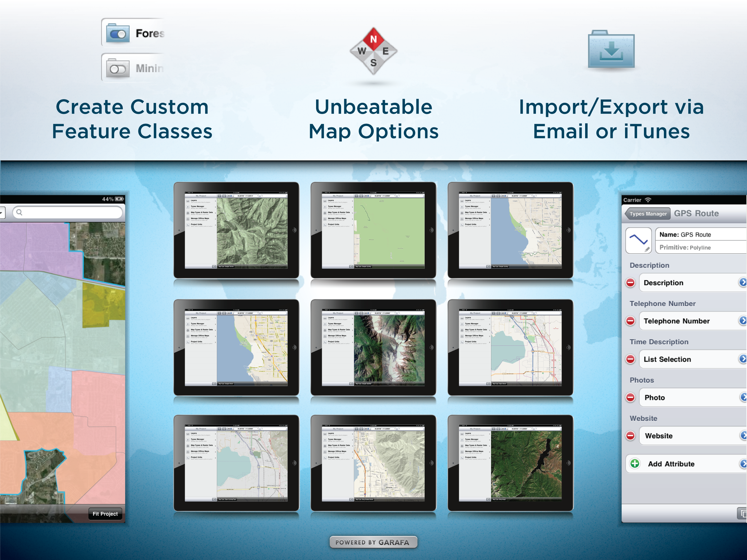
Task: Enable the Mining feature class switch
Action: [x=118, y=69]
